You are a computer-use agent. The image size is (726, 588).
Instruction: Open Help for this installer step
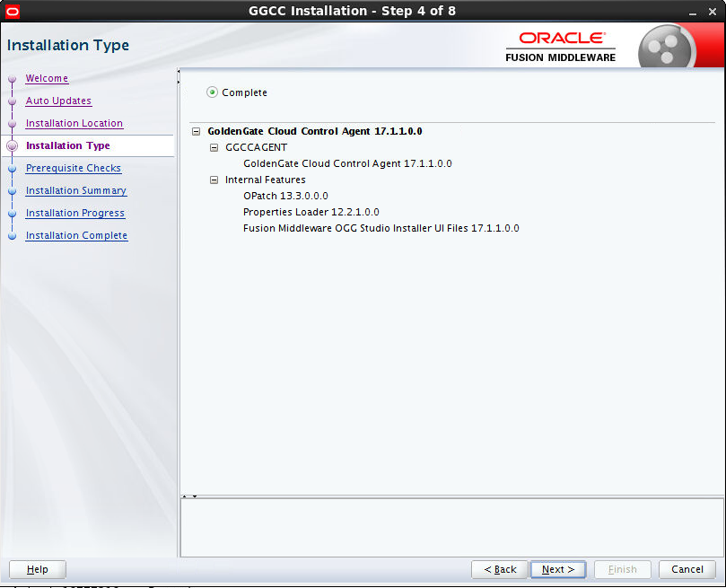(37, 569)
